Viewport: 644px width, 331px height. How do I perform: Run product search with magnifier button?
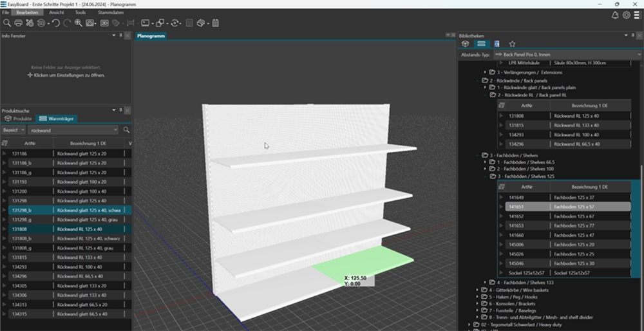pyautogui.click(x=126, y=130)
